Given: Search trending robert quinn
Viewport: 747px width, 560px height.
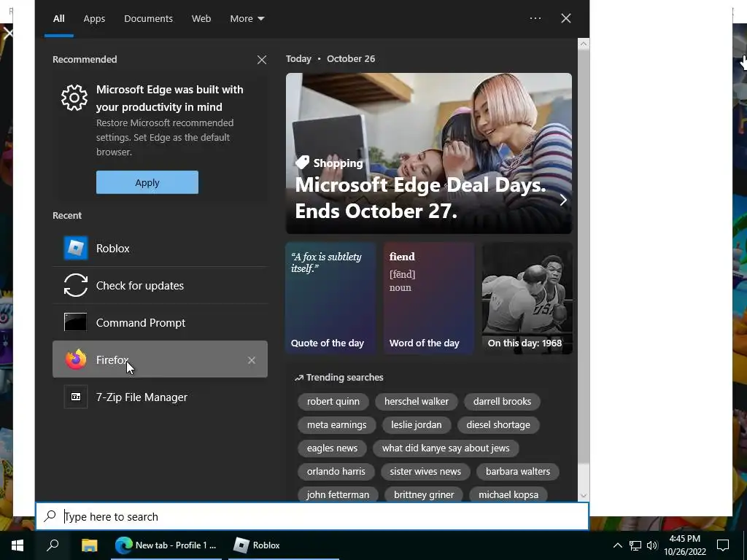Looking at the screenshot, I should (333, 402).
